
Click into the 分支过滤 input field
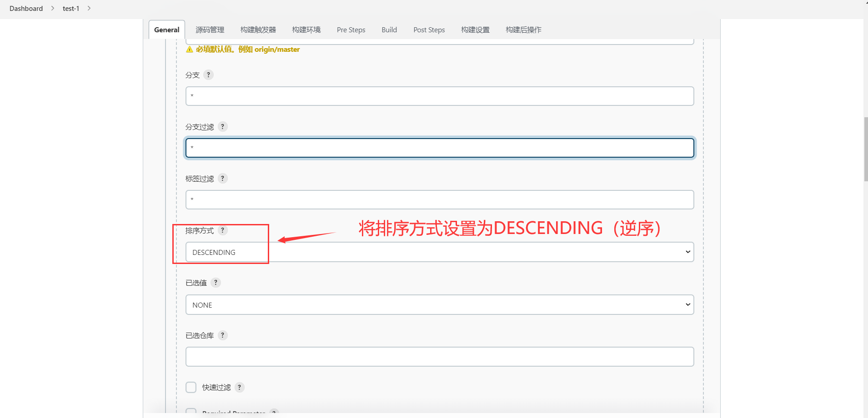coord(440,148)
